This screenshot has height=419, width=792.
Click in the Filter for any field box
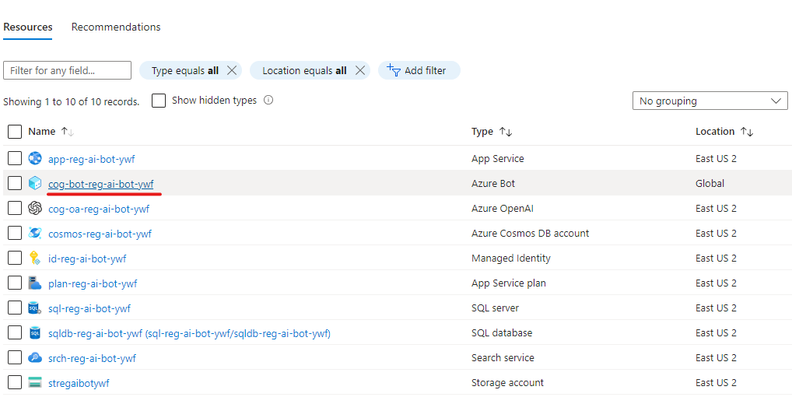pyautogui.click(x=67, y=71)
